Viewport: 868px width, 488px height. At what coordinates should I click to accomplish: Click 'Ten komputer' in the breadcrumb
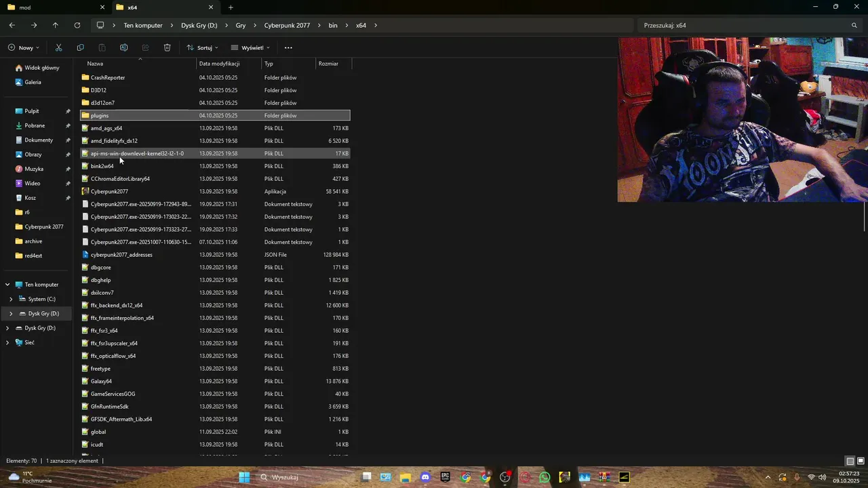[x=143, y=25]
